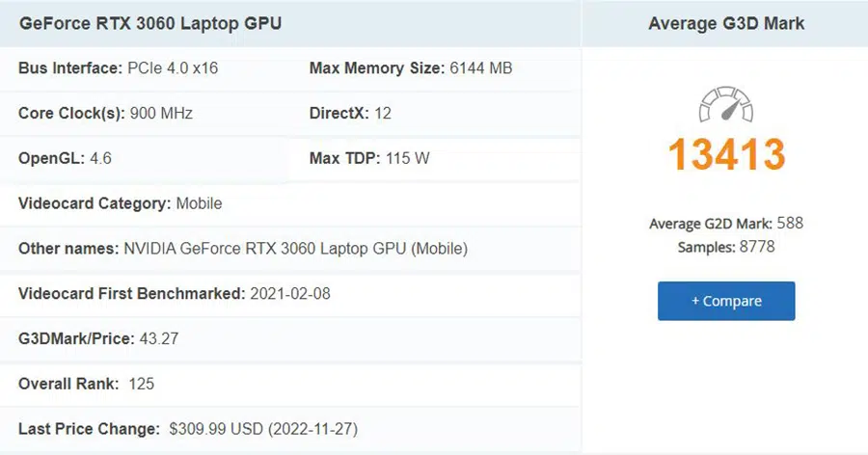This screenshot has height=455, width=868.
Task: Click the OpenGL 4.6 entry
Action: coord(65,158)
